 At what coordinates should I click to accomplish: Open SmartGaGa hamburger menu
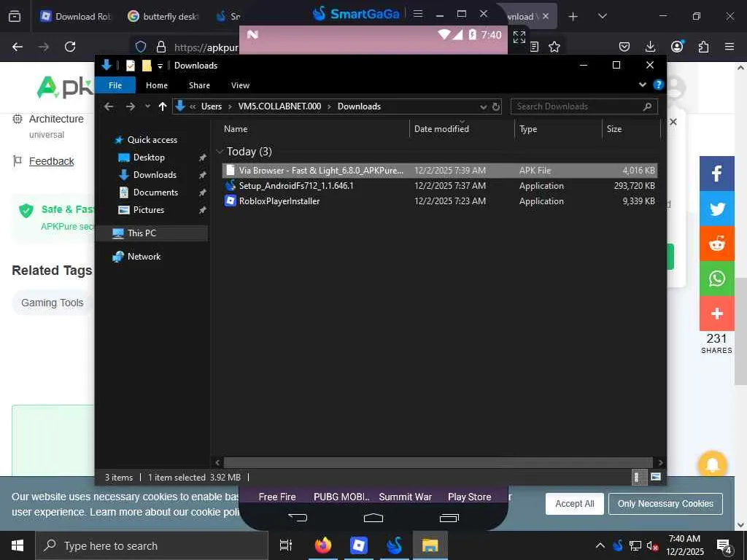coord(418,14)
